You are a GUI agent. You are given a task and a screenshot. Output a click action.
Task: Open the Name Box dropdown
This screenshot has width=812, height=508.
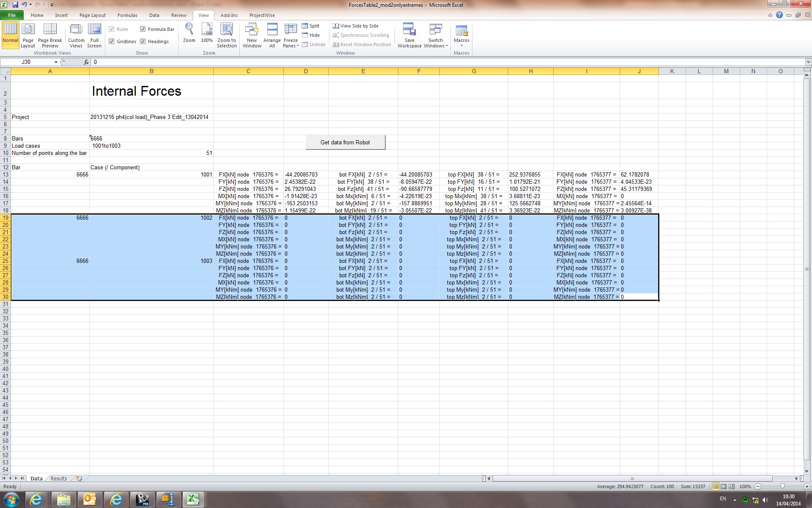pos(55,62)
